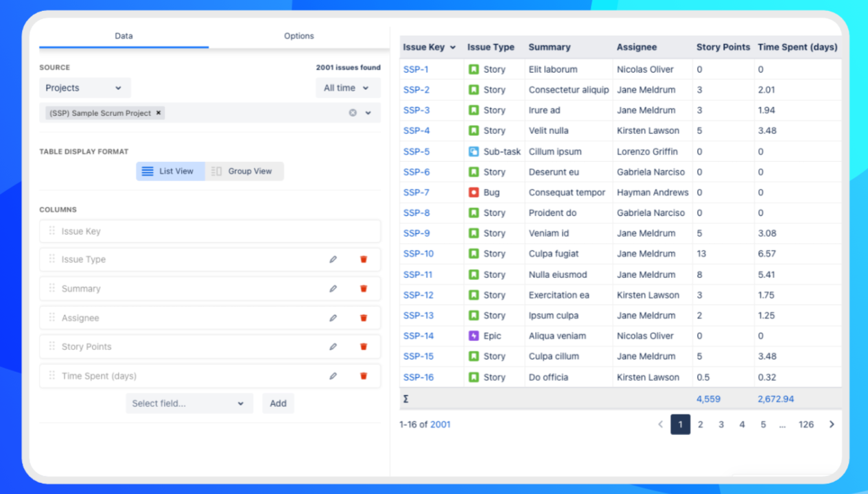Click the pencil edit icon for Issue Type
Screen dimensions: 868x494
pos(333,259)
